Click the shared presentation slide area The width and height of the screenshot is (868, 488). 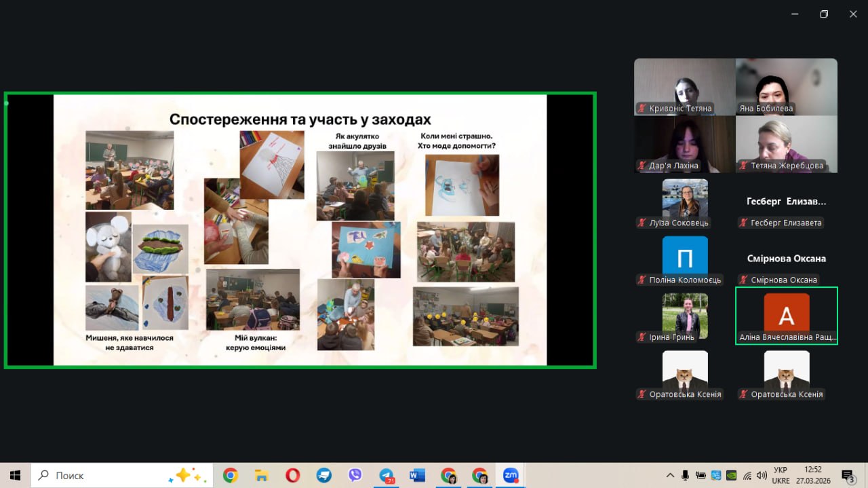pos(300,230)
